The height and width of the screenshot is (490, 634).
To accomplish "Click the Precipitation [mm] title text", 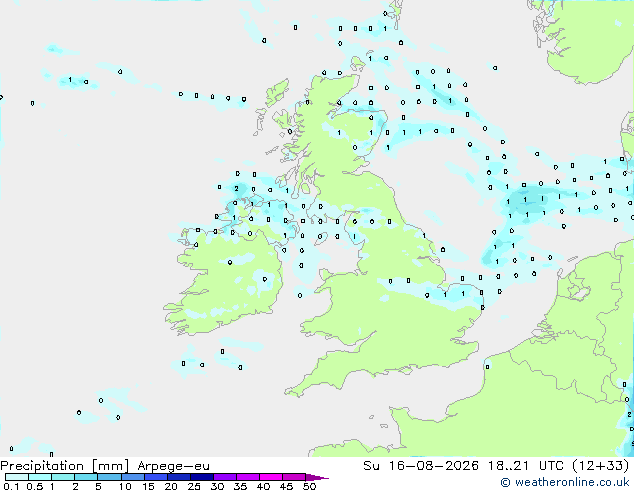I will (65, 466).
